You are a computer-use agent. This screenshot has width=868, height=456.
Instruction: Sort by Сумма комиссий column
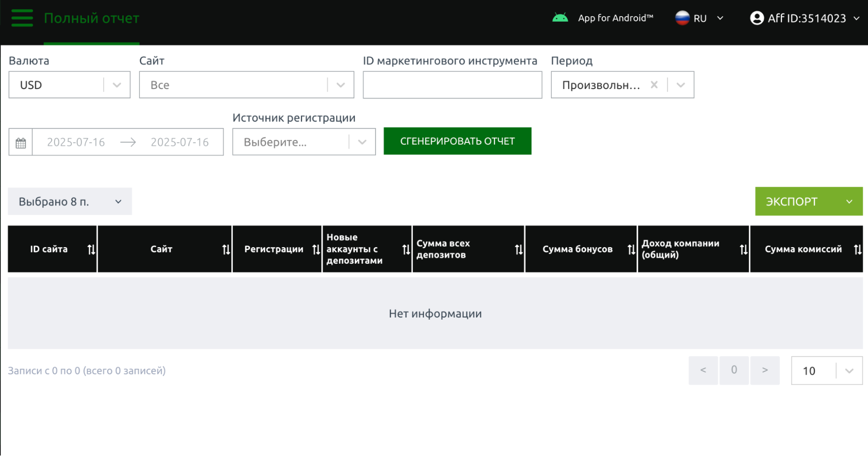pyautogui.click(x=857, y=249)
